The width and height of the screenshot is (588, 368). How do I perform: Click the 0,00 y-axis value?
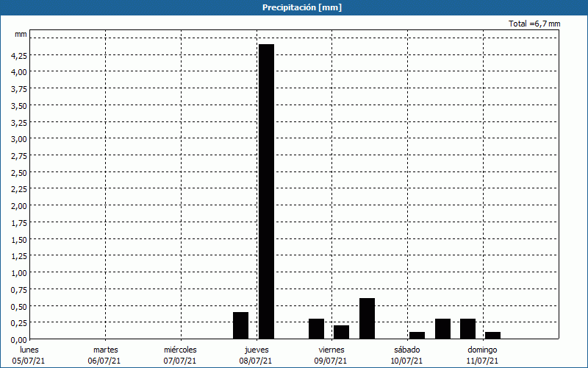click(x=19, y=340)
